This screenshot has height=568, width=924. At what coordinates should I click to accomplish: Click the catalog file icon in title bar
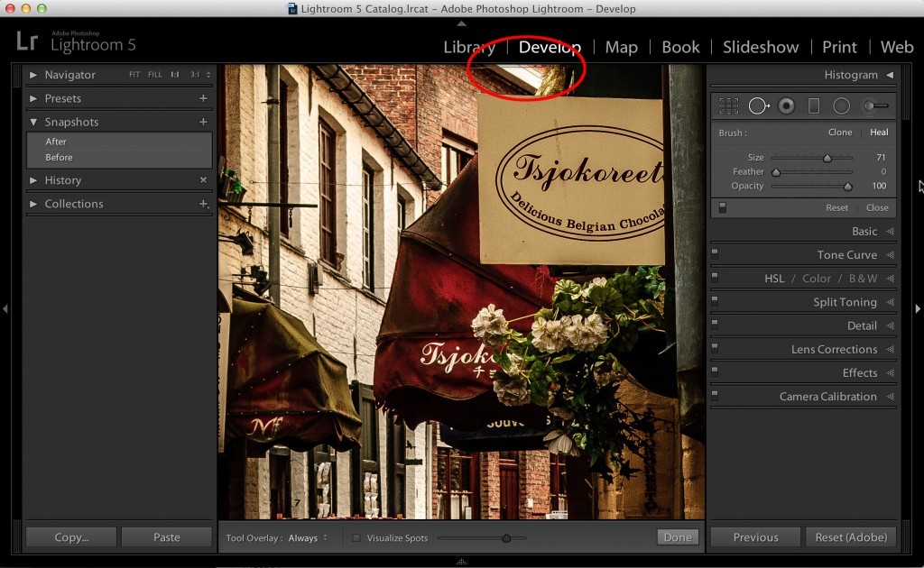tap(292, 8)
